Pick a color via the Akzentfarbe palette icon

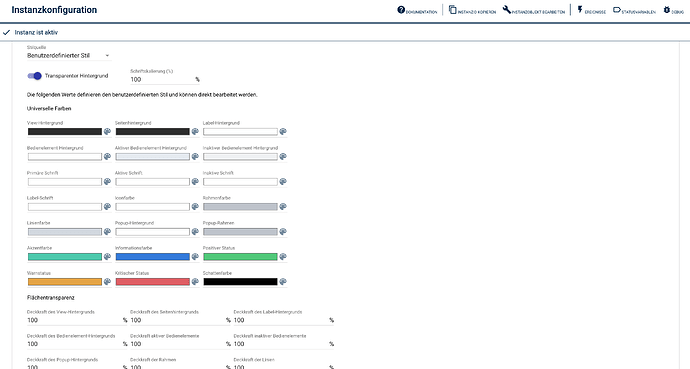tap(107, 257)
